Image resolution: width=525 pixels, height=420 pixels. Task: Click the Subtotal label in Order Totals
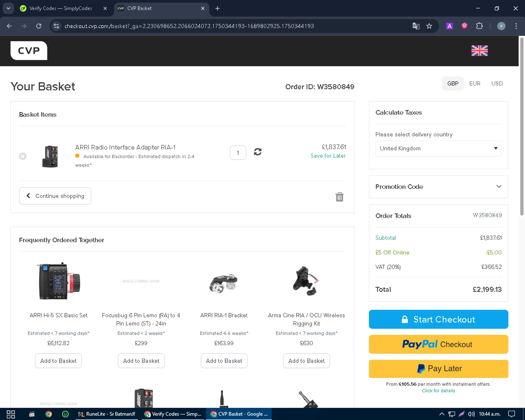point(386,238)
